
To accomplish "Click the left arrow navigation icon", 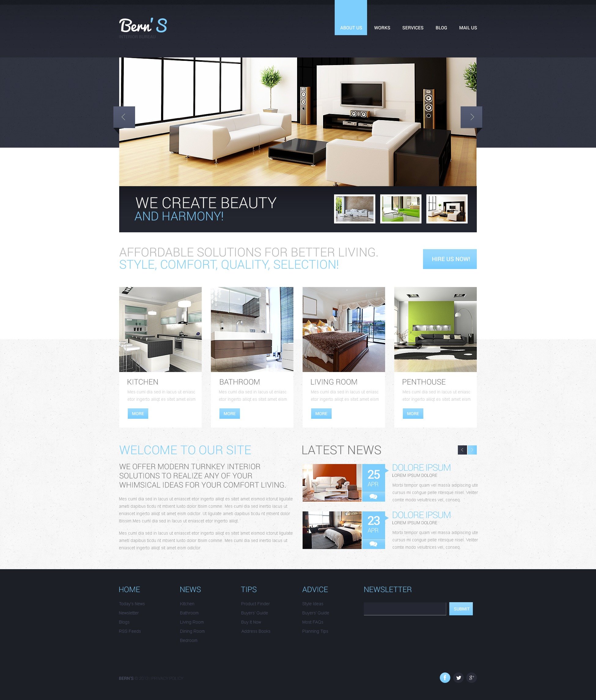I will pos(124,117).
